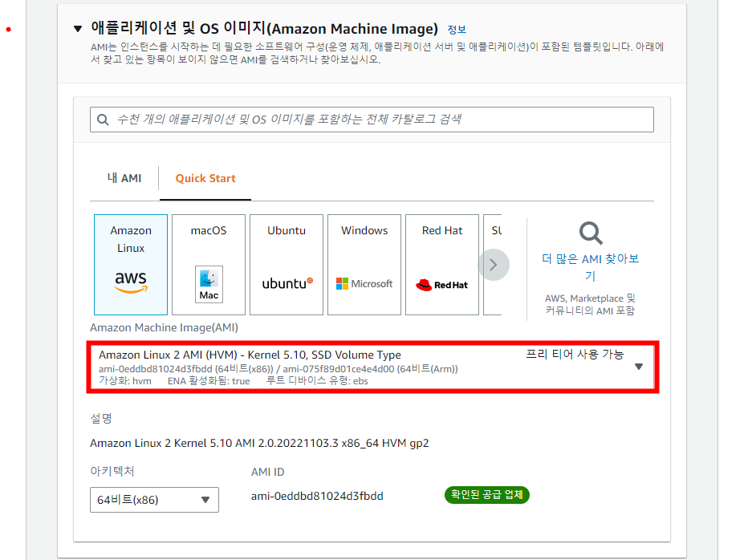The height and width of the screenshot is (560, 748).
Task: Pick the Ubuntu AMI card
Action: point(287,265)
